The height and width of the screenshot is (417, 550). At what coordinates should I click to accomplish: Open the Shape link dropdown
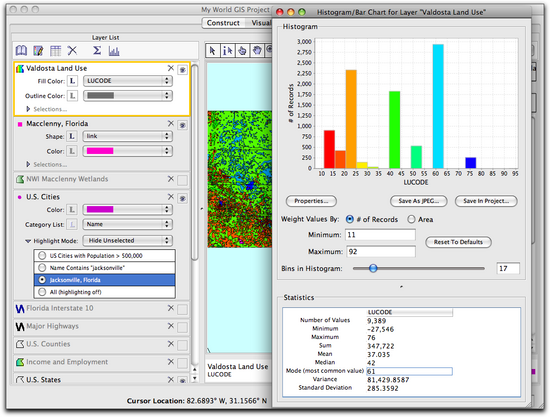(128, 136)
